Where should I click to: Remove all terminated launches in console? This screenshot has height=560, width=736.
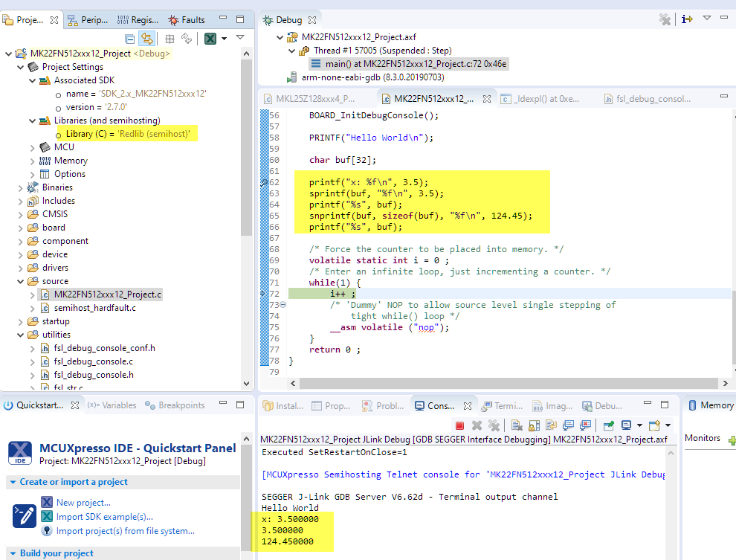pos(494,425)
